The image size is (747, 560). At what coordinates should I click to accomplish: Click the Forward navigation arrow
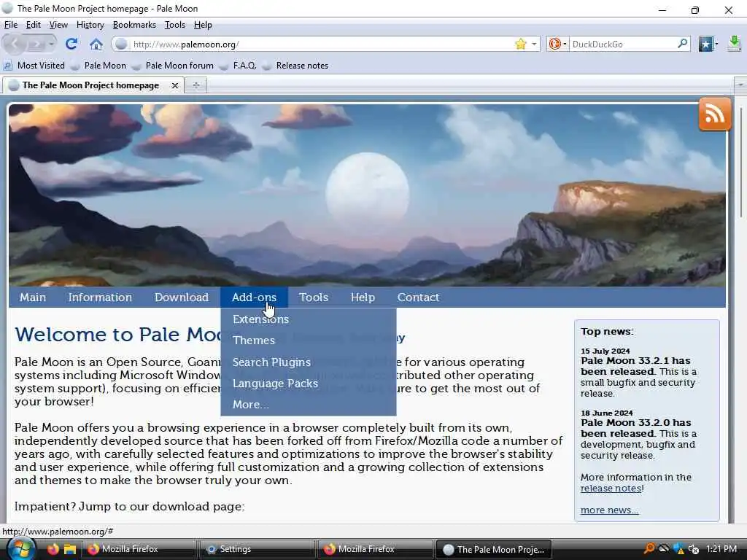[35, 44]
